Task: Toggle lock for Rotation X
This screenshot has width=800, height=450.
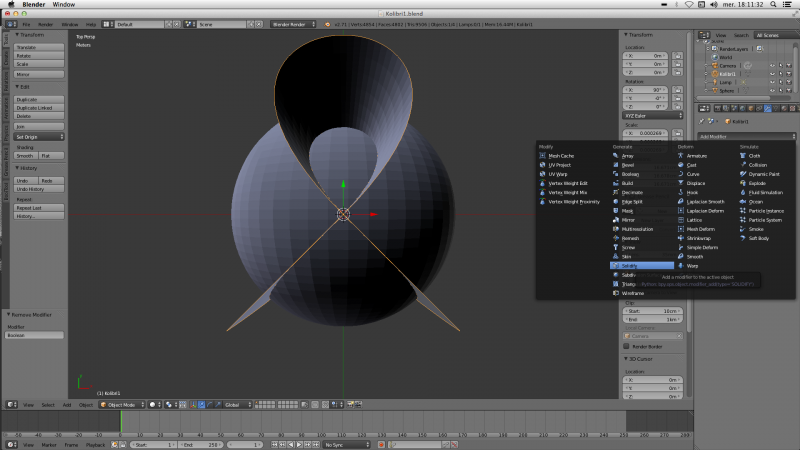Action: [x=677, y=90]
